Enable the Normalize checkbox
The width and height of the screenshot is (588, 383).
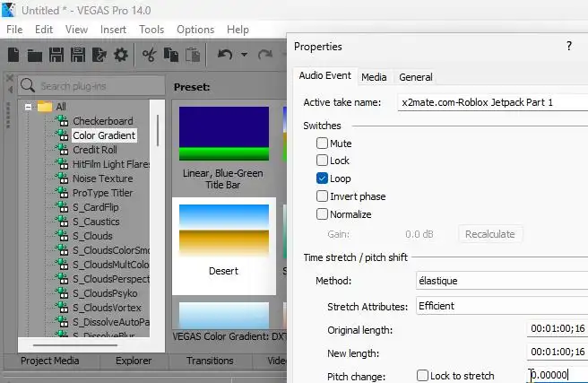click(322, 214)
